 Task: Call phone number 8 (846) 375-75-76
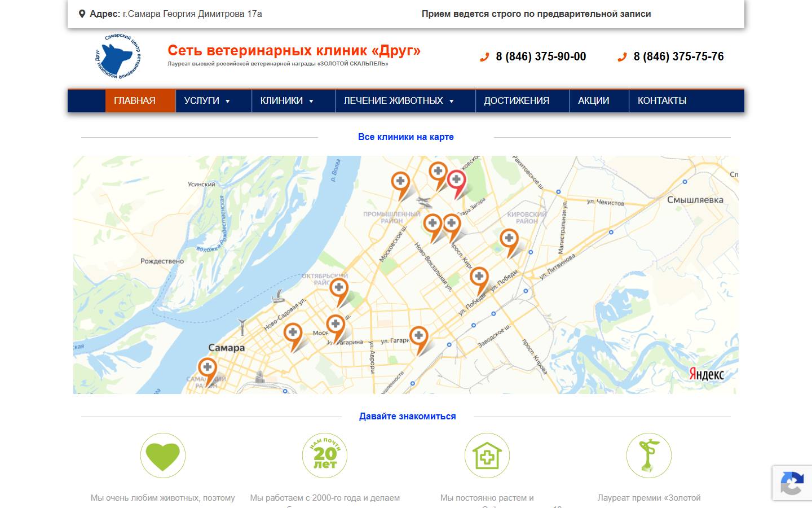(x=678, y=56)
